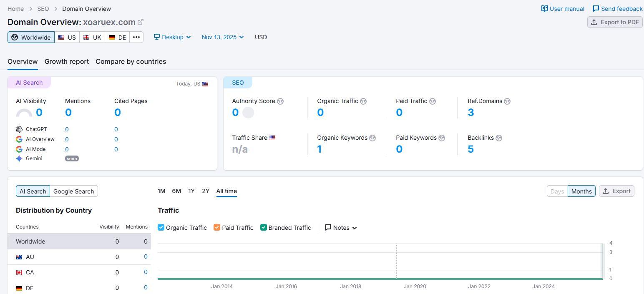The width and height of the screenshot is (644, 294).
Task: Open the Organic Keywords value 1
Action: pyautogui.click(x=319, y=149)
